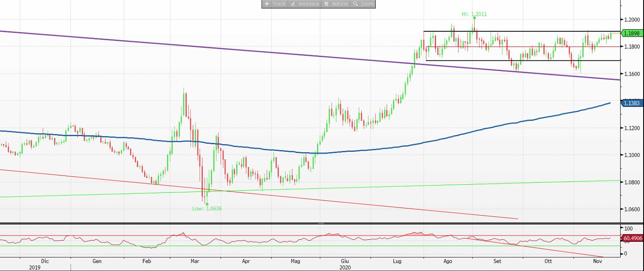Viewport: 644px width, 271px height.
Task: Activate the Zoom magnifier icon
Action: pos(355,4)
